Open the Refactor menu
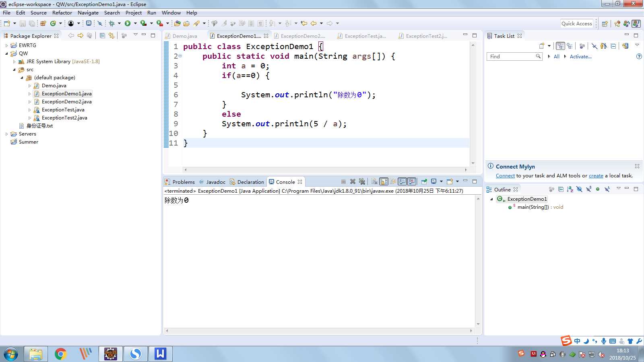The image size is (644, 362). pyautogui.click(x=62, y=12)
